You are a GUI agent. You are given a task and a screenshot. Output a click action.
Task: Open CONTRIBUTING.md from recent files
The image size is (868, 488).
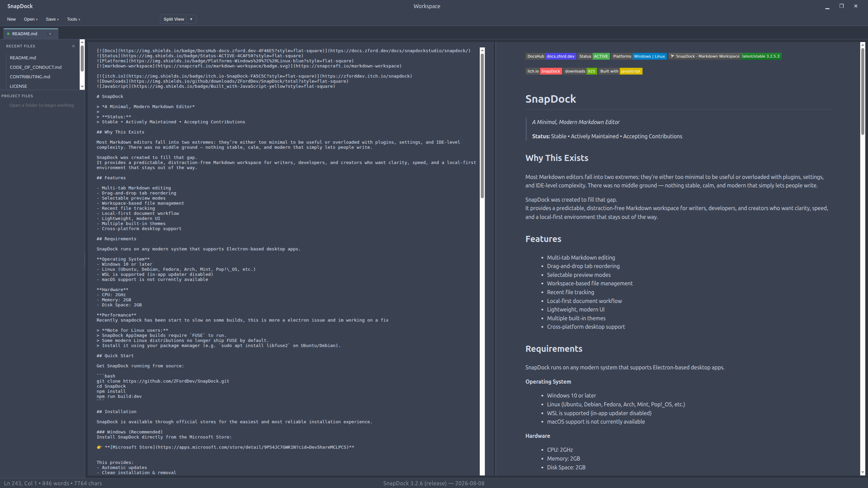(x=30, y=77)
